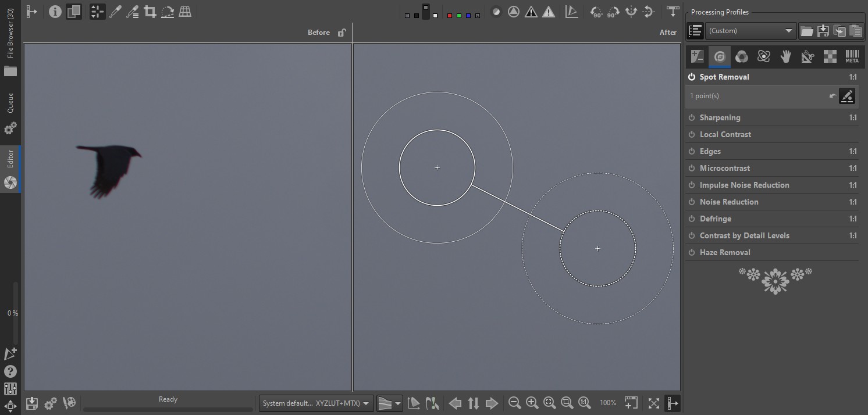Rotate the image right 90 degrees
868x415 pixels.
click(x=613, y=12)
